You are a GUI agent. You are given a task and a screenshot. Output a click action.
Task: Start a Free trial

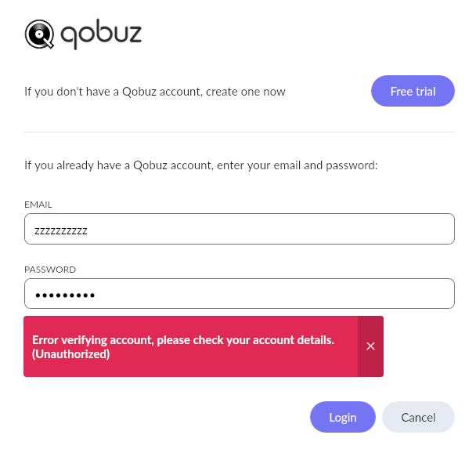[413, 91]
